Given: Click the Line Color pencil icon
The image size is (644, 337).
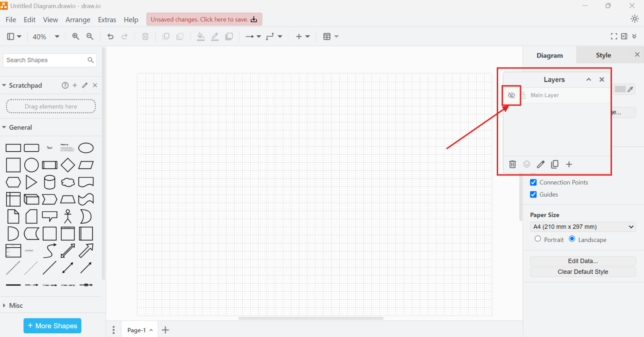Looking at the screenshot, I should click(x=215, y=36).
